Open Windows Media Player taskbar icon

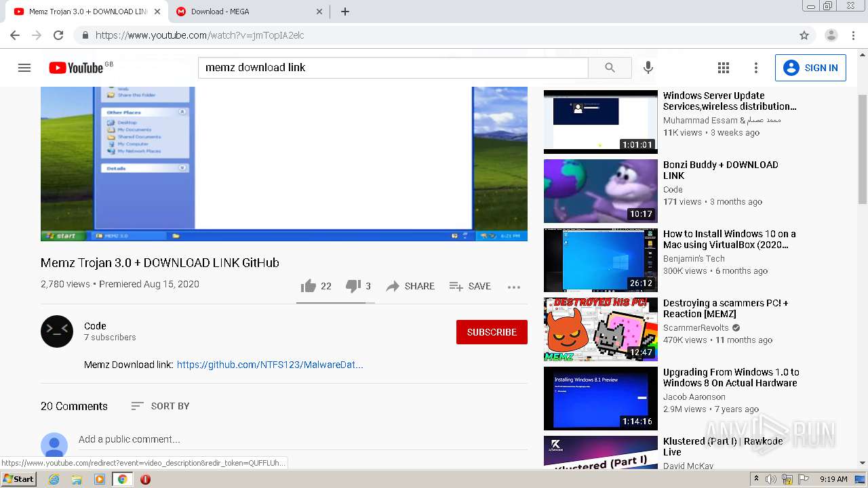point(100,479)
